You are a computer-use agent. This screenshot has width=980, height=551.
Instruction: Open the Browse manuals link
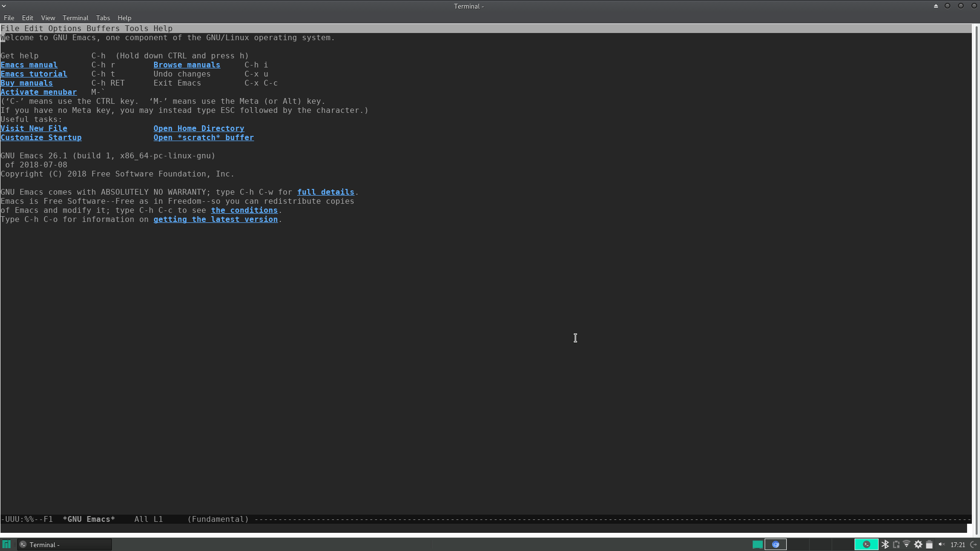(x=187, y=65)
